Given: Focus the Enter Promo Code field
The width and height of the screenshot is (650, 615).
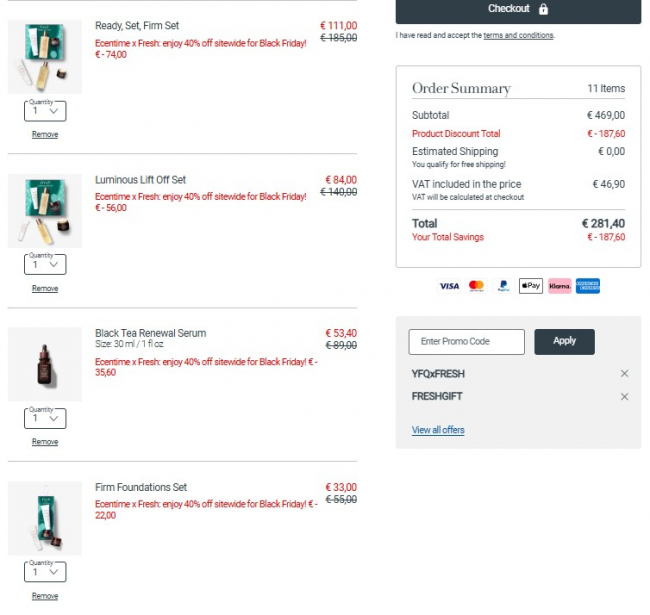Looking at the screenshot, I should 466,342.
